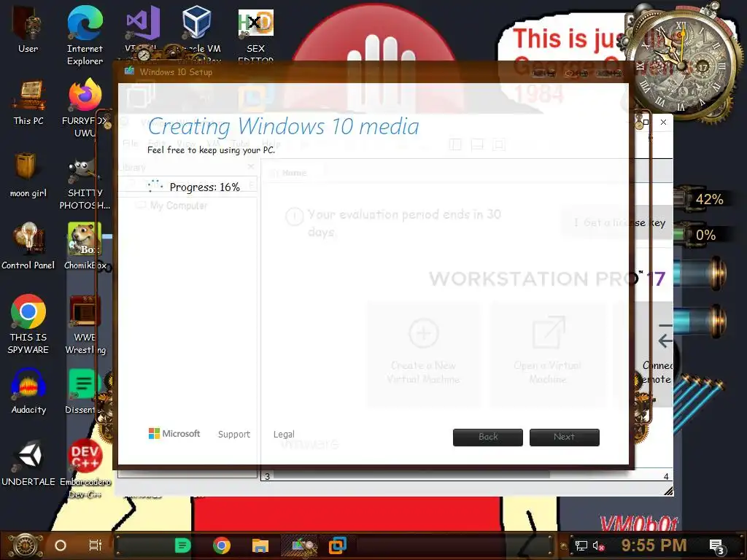Close the VMware Workstation window
The width and height of the screenshot is (747, 560).
(x=663, y=122)
